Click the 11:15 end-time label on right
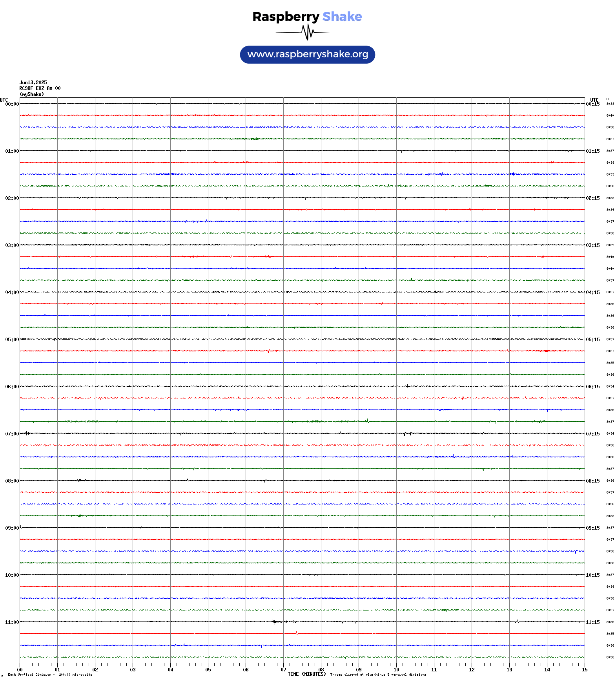The height and width of the screenshot is (680, 616). [x=593, y=622]
